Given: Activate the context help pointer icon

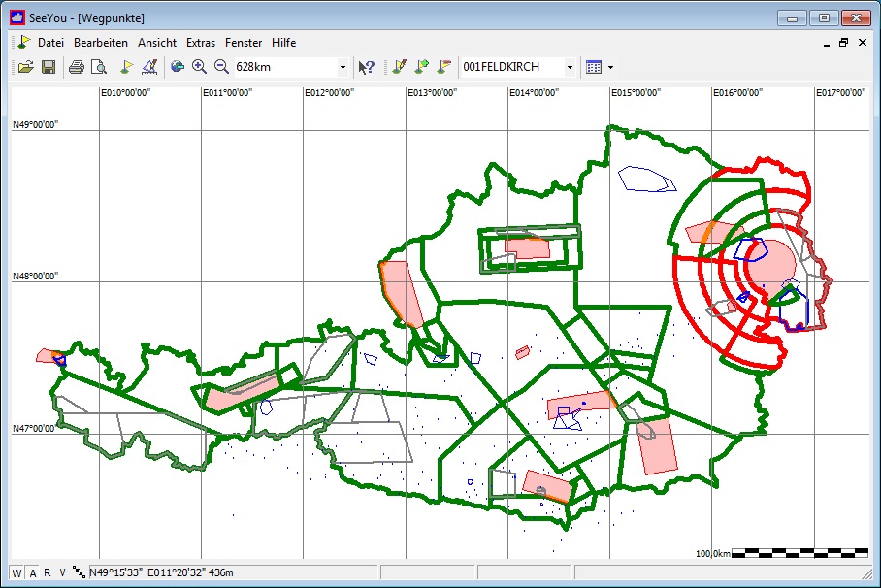Looking at the screenshot, I should pyautogui.click(x=366, y=67).
